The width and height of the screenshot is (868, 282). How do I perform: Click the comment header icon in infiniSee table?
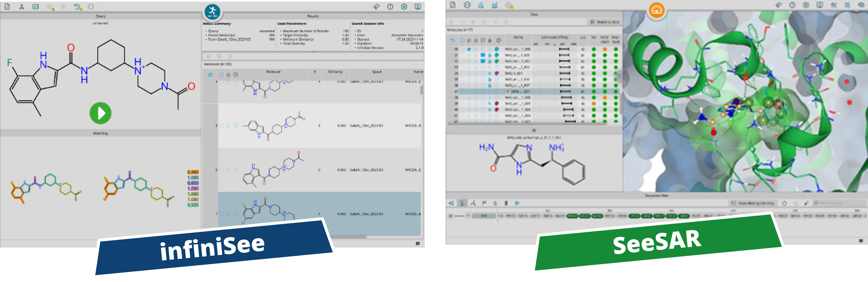pos(236,75)
